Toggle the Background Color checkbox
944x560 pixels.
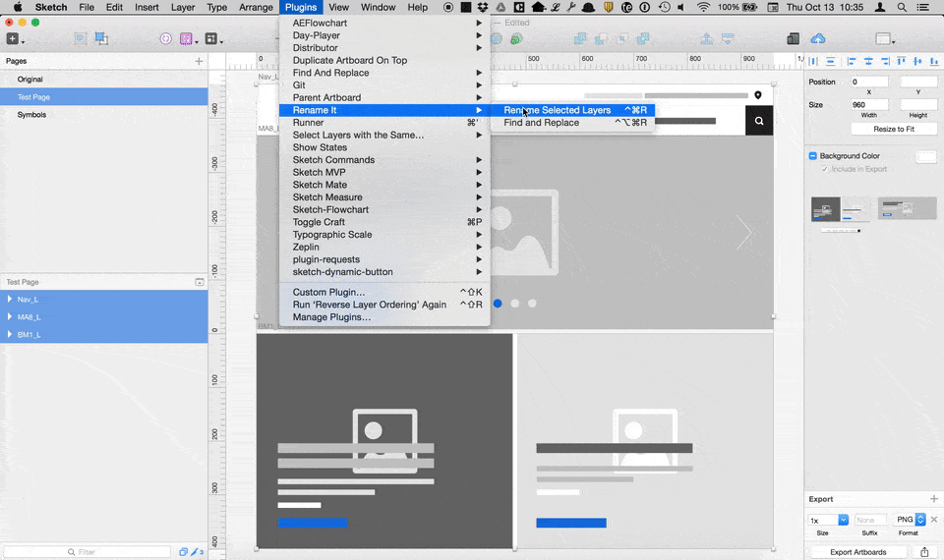click(x=813, y=156)
